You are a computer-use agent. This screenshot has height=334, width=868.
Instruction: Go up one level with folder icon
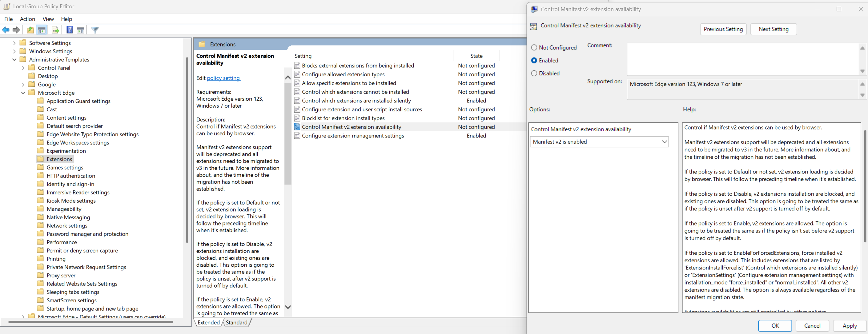(30, 30)
